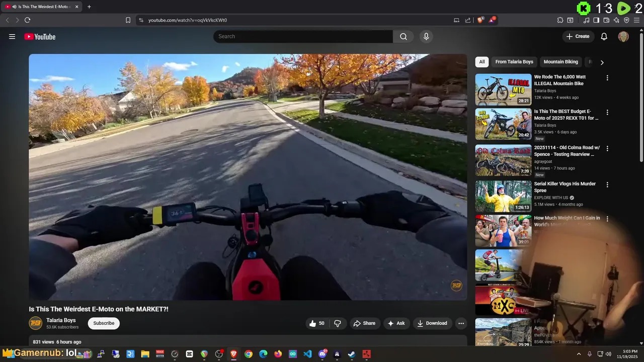Open more actions ellipsis under video
This screenshot has height=362, width=644.
click(x=461, y=323)
